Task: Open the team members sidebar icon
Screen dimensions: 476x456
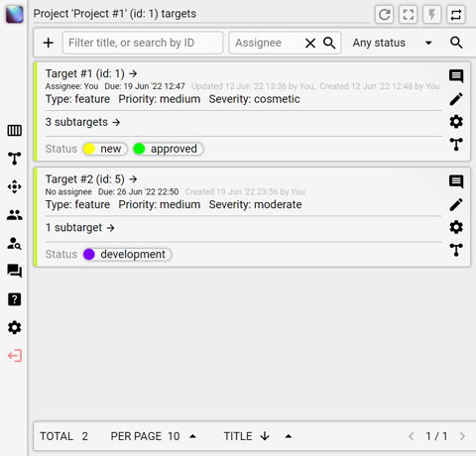Action: (x=15, y=215)
